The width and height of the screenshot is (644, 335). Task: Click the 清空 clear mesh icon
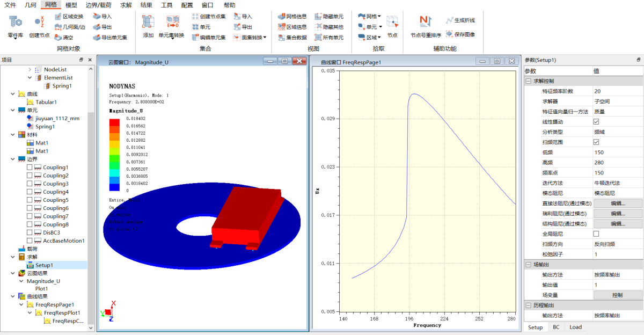click(64, 38)
